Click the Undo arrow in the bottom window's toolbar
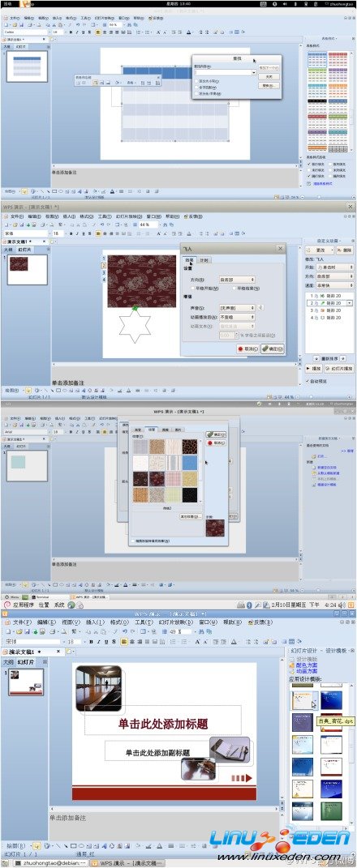Screen dimensions: 357x868 click(x=125, y=631)
